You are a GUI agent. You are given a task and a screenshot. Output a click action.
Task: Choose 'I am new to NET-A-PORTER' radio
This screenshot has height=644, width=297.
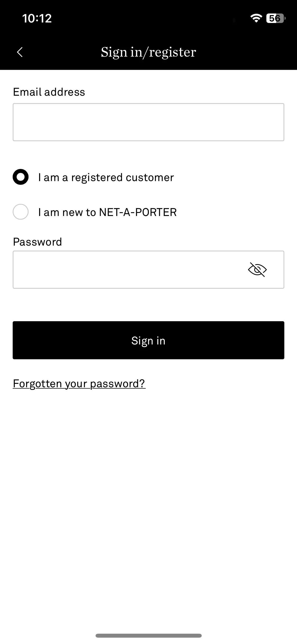pos(21,212)
